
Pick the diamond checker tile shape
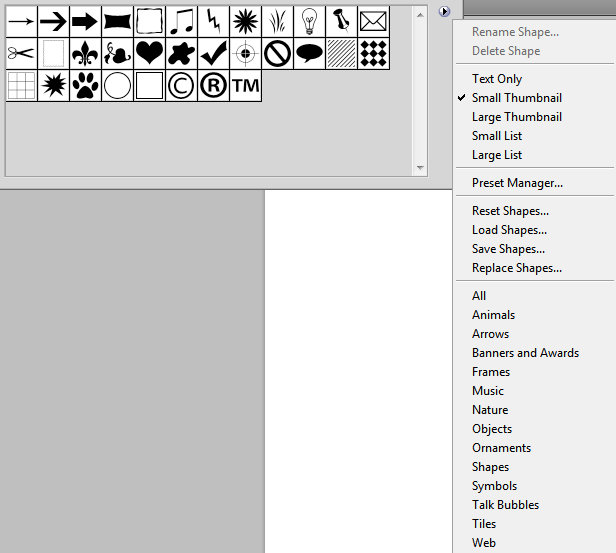pyautogui.click(x=374, y=53)
